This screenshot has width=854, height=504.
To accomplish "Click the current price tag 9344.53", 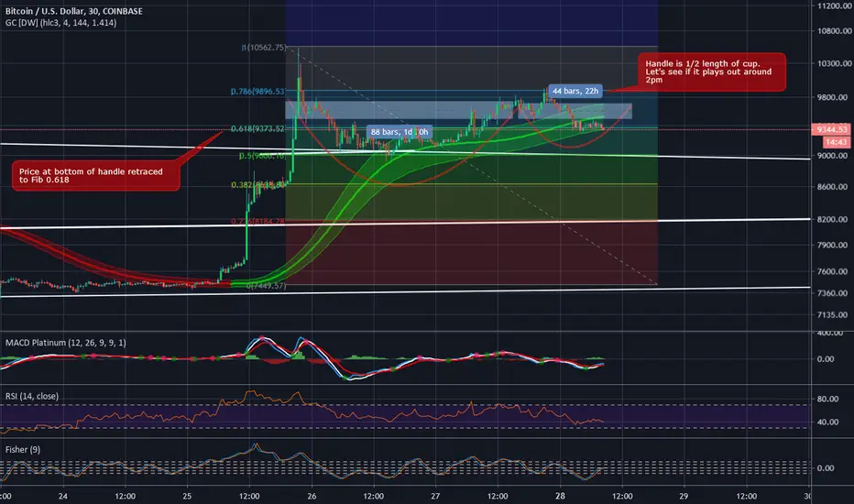I will [x=832, y=129].
